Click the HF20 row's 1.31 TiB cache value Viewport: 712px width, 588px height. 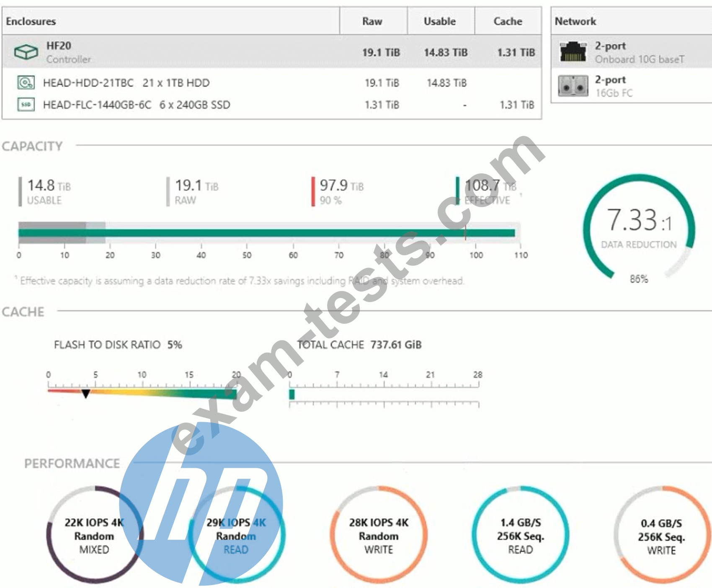point(516,52)
